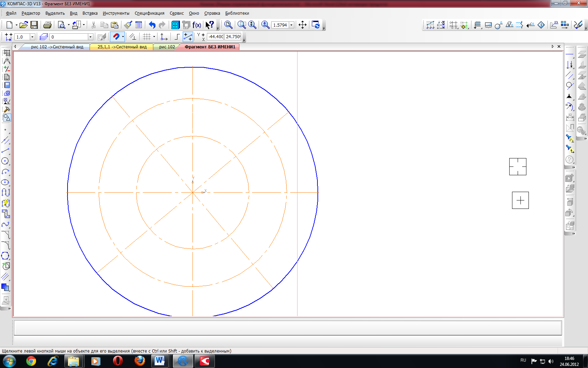Open the Библиотеки menu
Image resolution: width=588 pixels, height=368 pixels.
coord(237,13)
